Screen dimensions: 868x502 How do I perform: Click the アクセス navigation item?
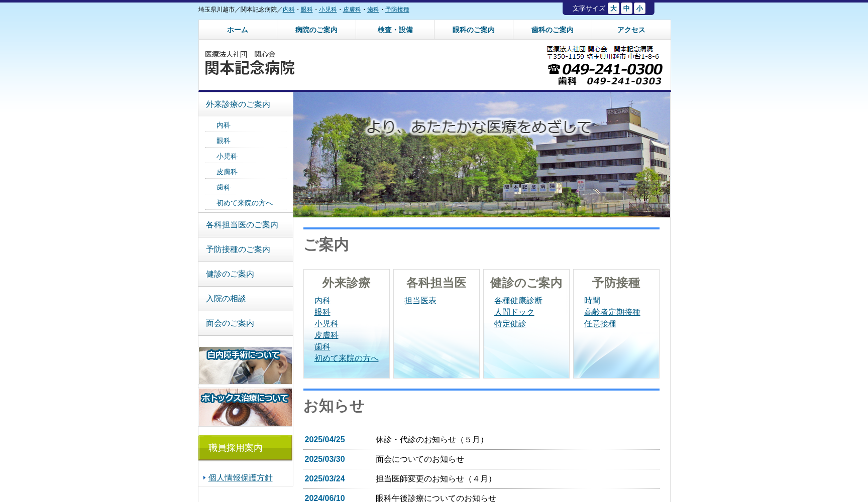(630, 30)
